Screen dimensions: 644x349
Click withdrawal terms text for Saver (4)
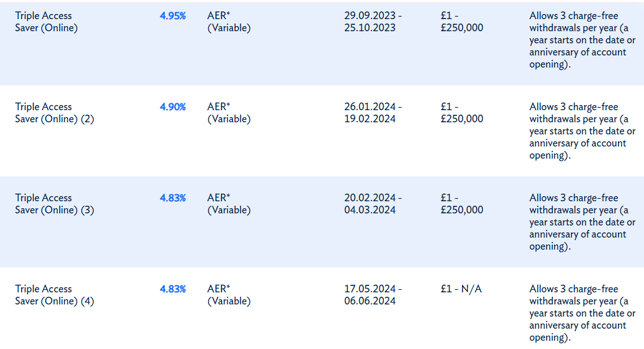pos(582,313)
